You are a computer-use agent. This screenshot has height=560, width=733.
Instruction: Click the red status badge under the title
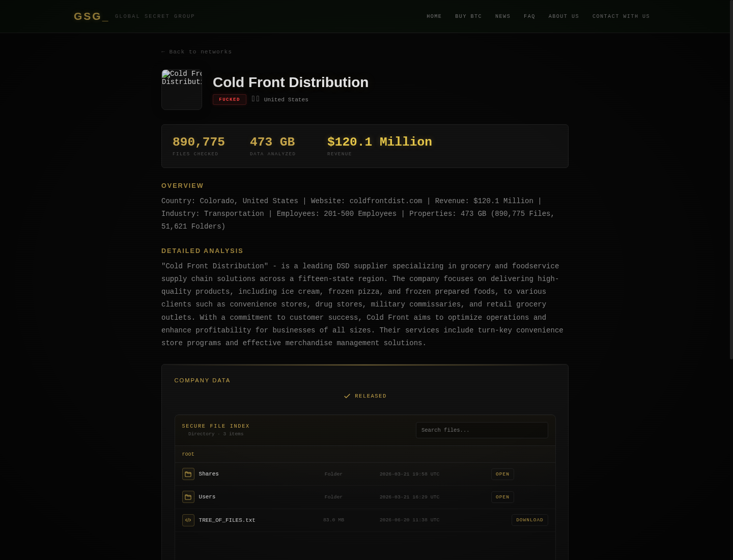[x=230, y=100]
